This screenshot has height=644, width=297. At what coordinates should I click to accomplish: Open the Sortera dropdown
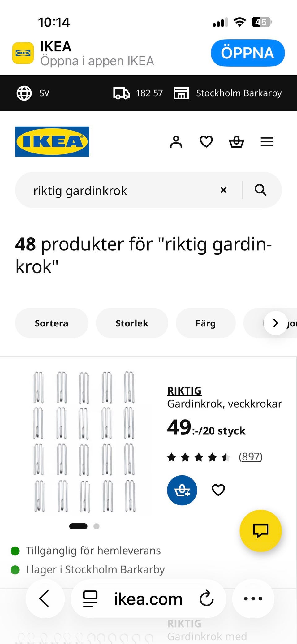pyautogui.click(x=51, y=323)
